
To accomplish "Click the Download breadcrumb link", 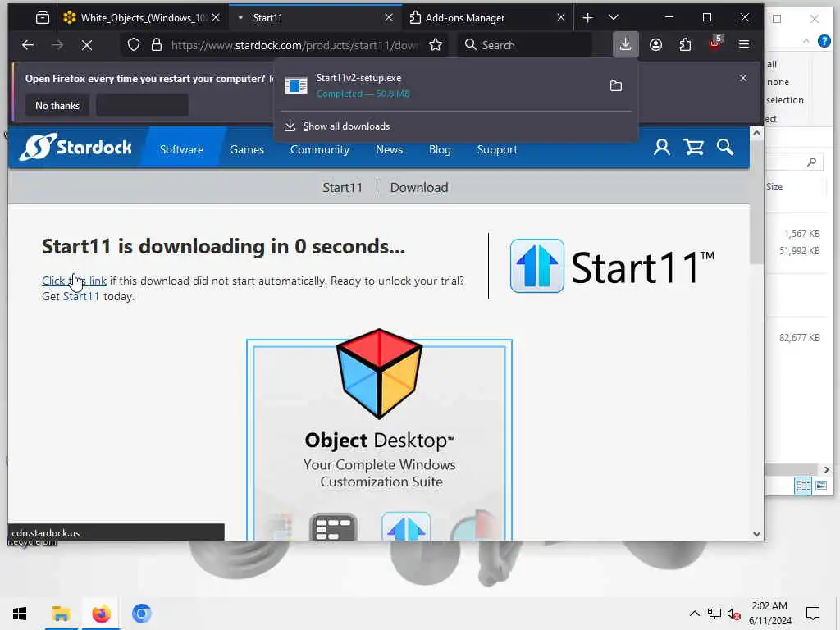I will [419, 188].
